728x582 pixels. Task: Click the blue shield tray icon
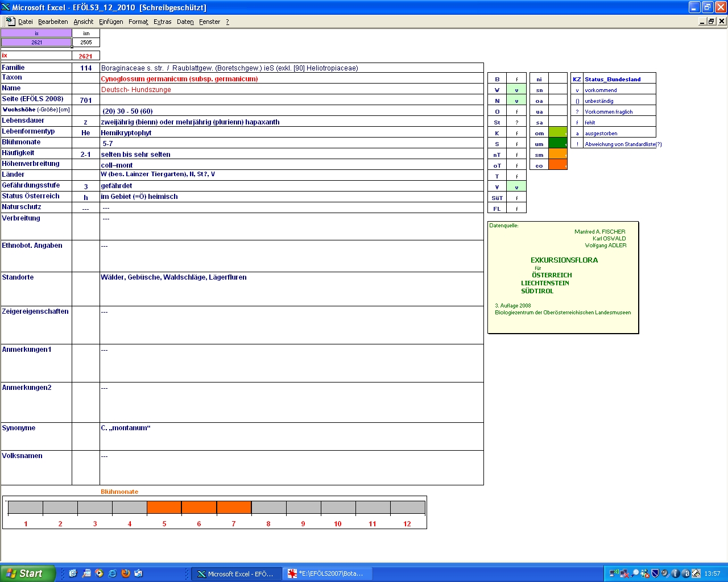tap(655, 573)
